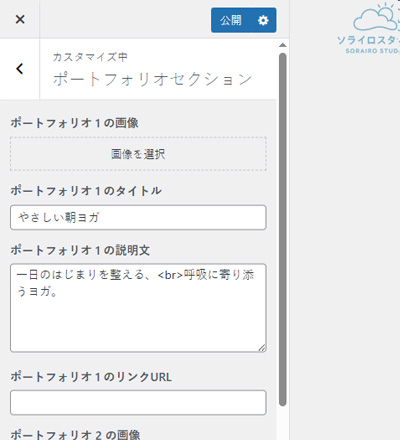Click inside the ポートフォリオ1の説明文 textarea

(138, 308)
